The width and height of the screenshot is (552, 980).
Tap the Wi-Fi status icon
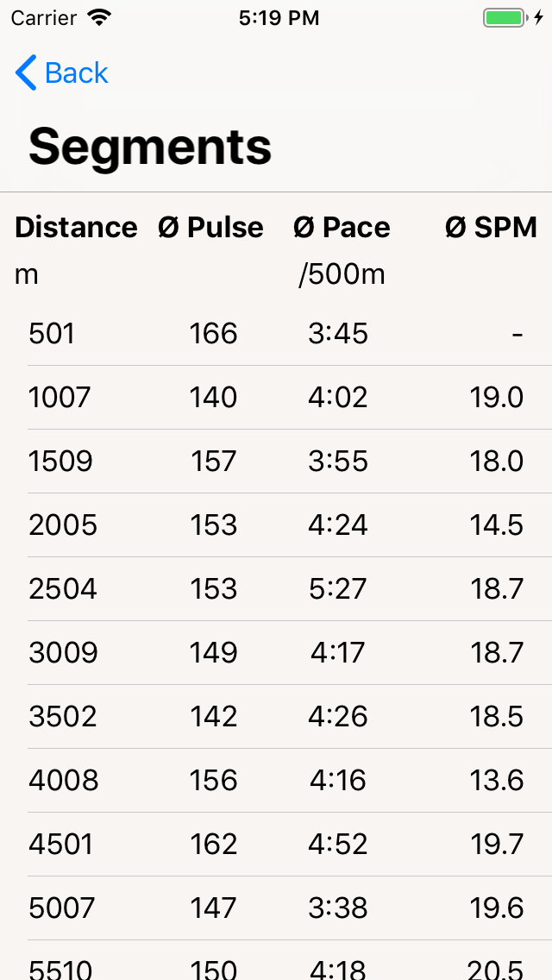pos(99,17)
